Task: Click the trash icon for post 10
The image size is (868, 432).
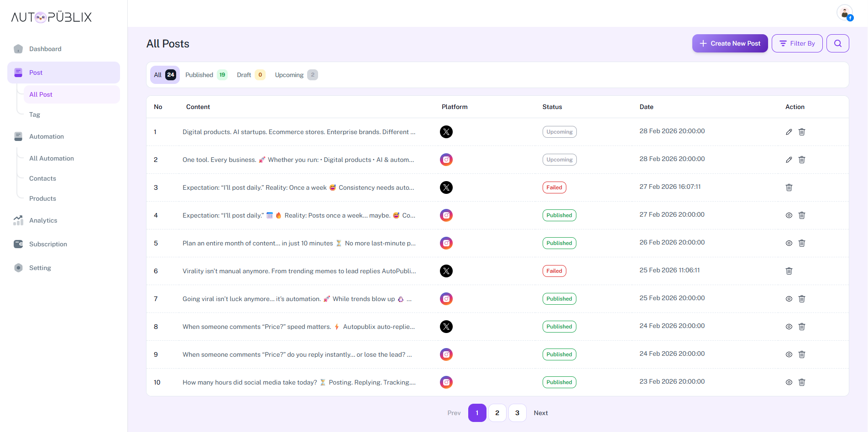Action: click(801, 382)
